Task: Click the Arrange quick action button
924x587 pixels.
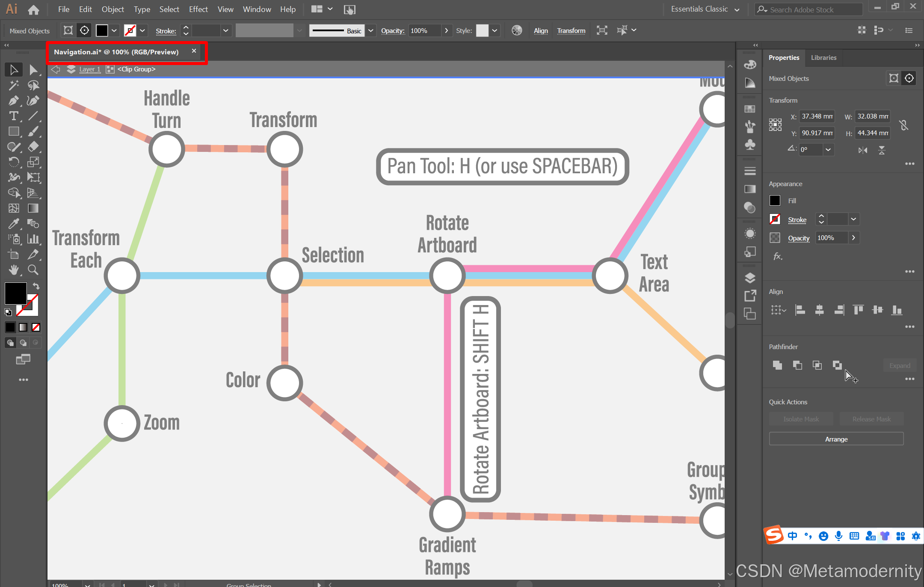Action: (836, 439)
